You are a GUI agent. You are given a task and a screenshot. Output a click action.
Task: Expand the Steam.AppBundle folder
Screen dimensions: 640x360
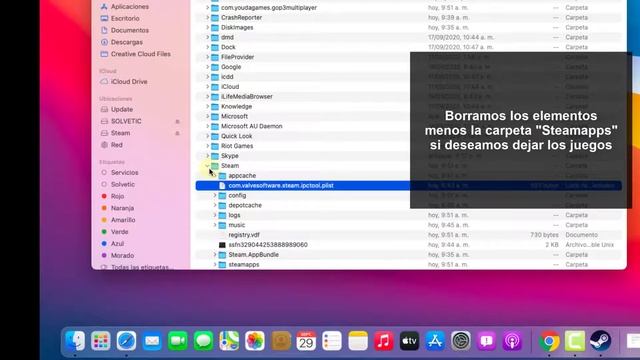[x=215, y=255]
